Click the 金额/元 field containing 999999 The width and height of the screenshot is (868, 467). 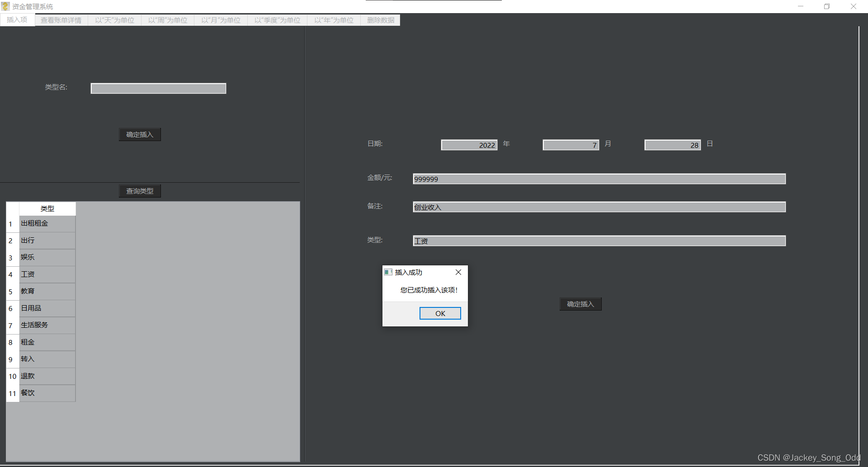click(x=599, y=179)
